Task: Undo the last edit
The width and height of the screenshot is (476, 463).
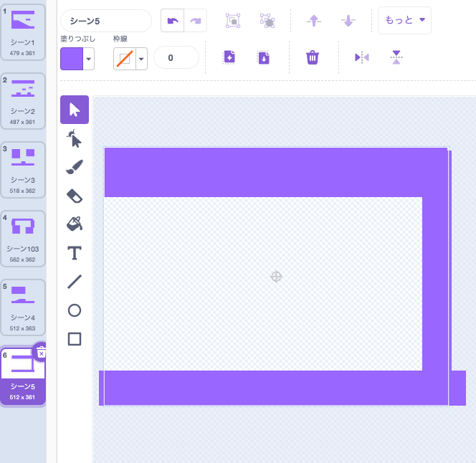Action: (x=173, y=21)
